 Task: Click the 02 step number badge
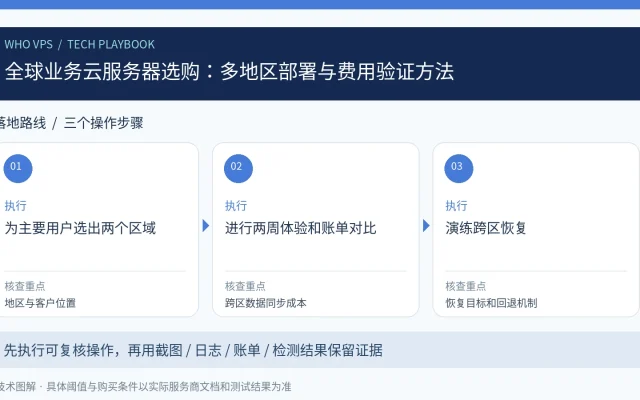tap(238, 168)
